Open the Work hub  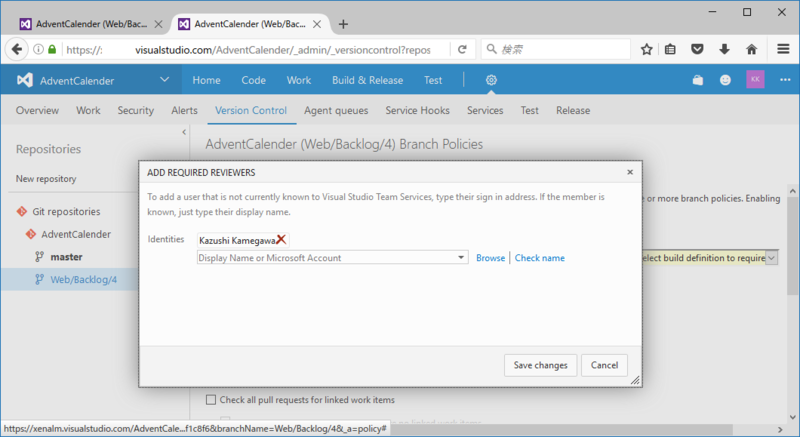click(298, 80)
